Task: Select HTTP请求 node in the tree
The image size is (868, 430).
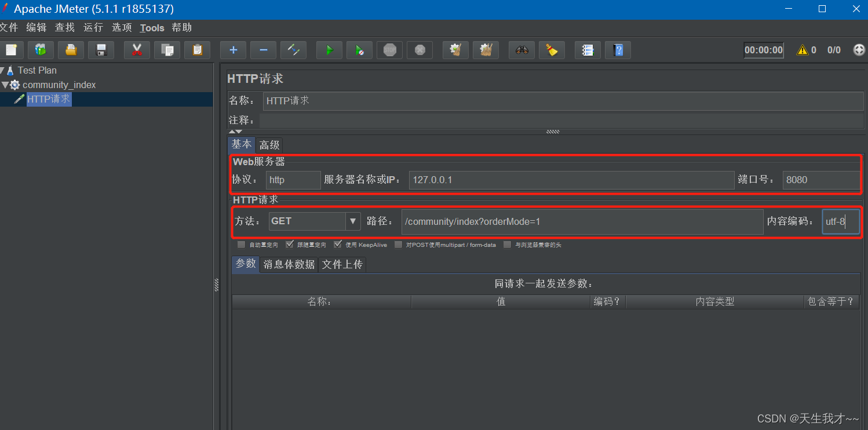Action: click(49, 99)
